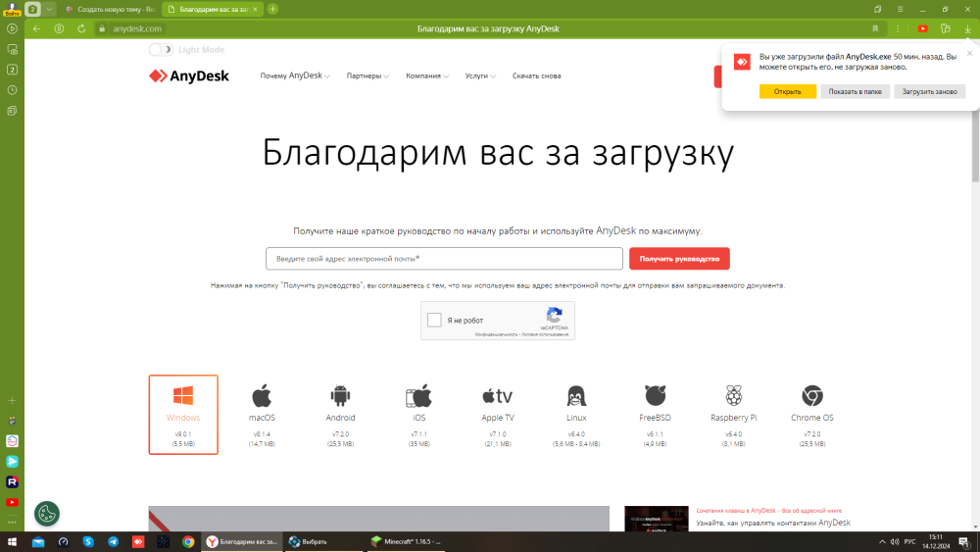Open the "Выбрать" taskbar window

click(x=322, y=542)
